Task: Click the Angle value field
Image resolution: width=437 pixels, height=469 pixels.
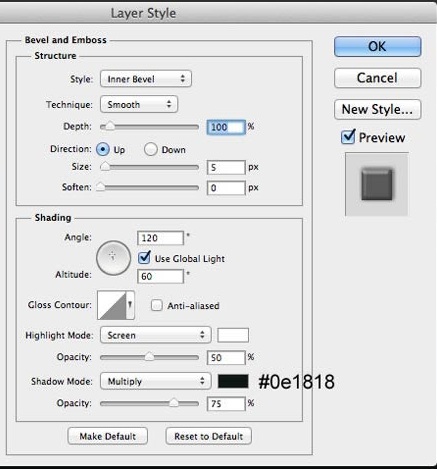Action: pos(160,238)
